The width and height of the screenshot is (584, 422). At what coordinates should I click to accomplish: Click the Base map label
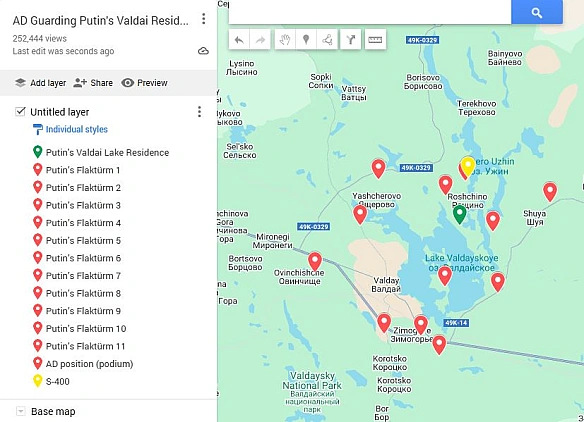click(x=53, y=411)
